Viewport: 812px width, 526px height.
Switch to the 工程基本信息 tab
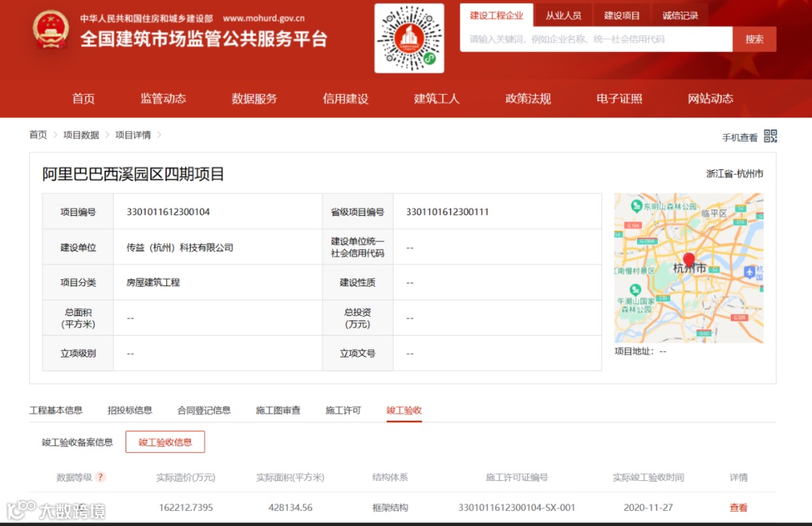pos(56,410)
